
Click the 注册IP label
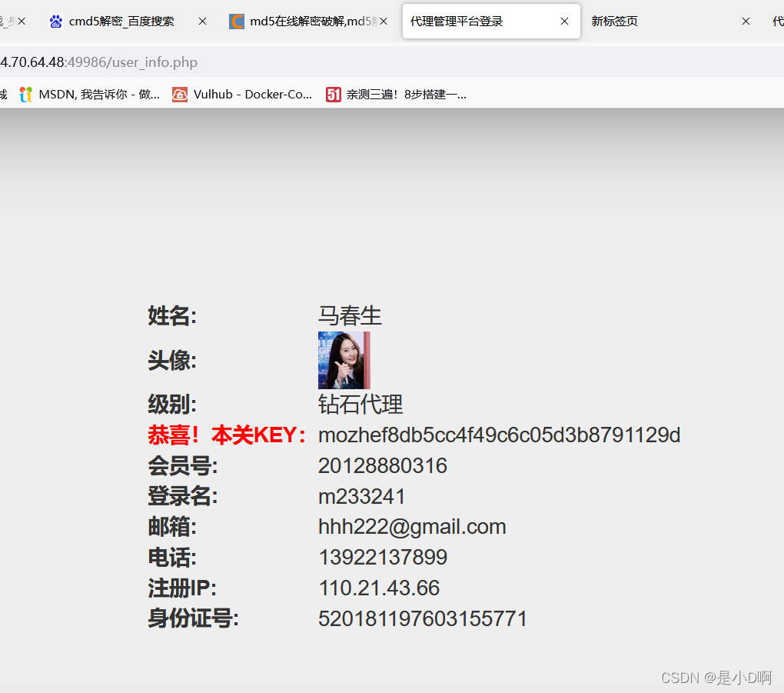tap(182, 588)
